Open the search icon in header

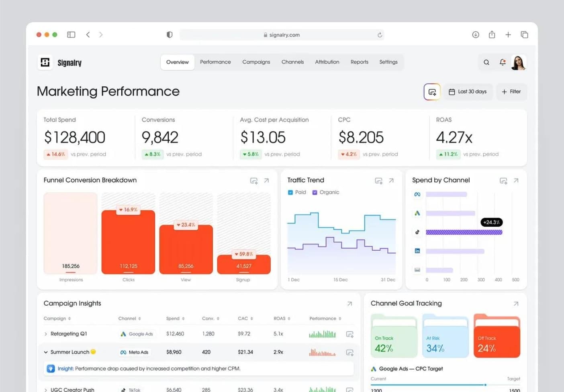tap(486, 62)
